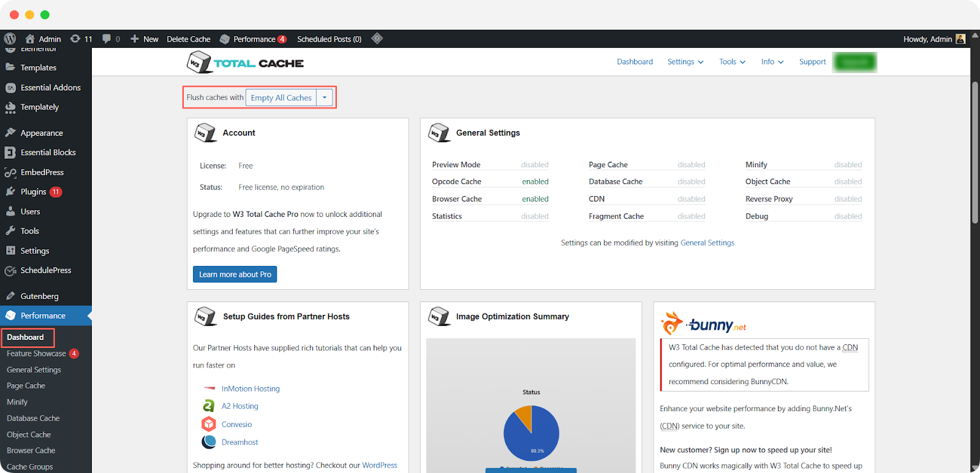Open the updates icon showing 11

(75, 39)
